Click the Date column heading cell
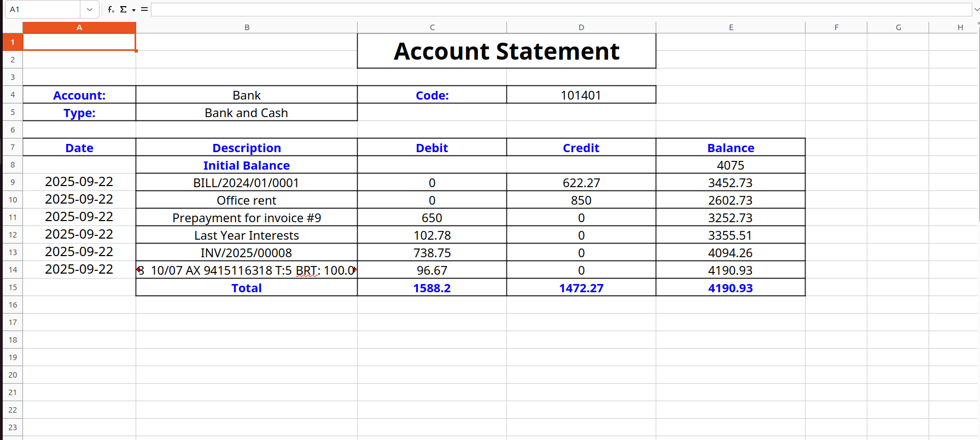This screenshot has width=980, height=440. tap(79, 147)
